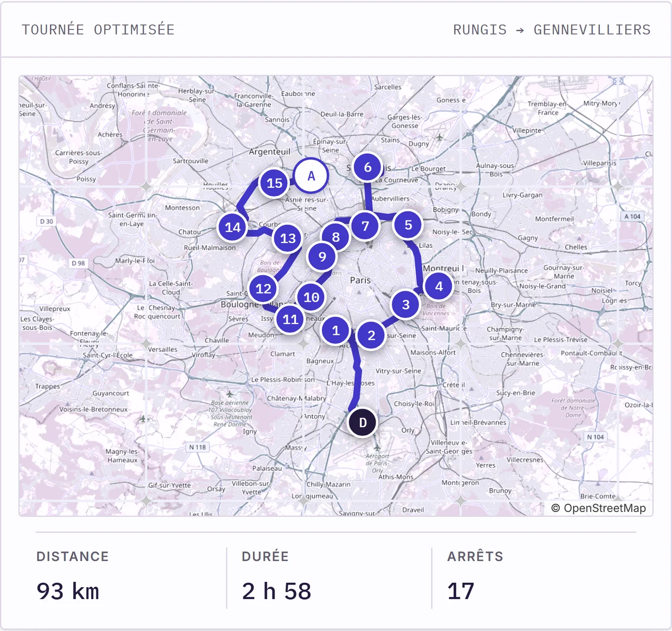Viewport: 672px width, 631px height.
Task: Click stop marker 12 near Boulogne
Action: pyautogui.click(x=263, y=289)
